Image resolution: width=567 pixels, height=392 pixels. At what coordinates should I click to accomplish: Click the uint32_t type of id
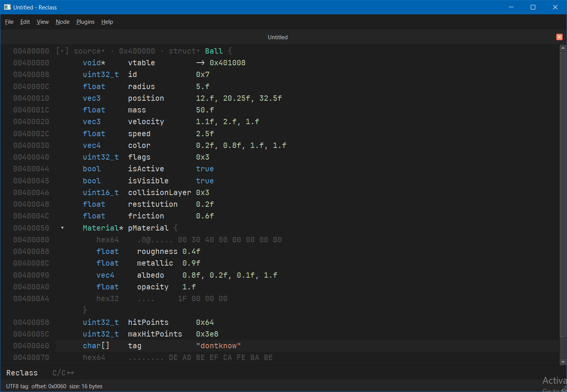101,74
